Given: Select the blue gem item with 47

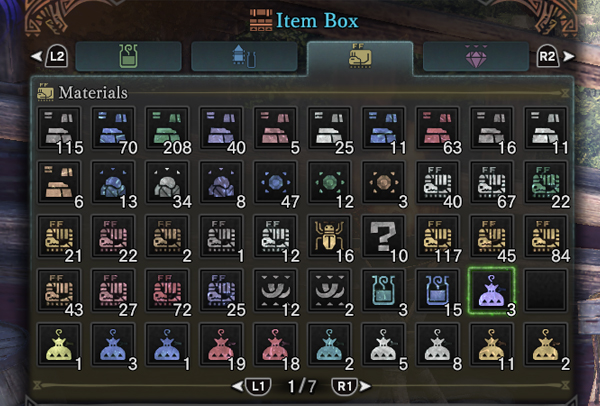Looking at the screenshot, I should point(275,183).
